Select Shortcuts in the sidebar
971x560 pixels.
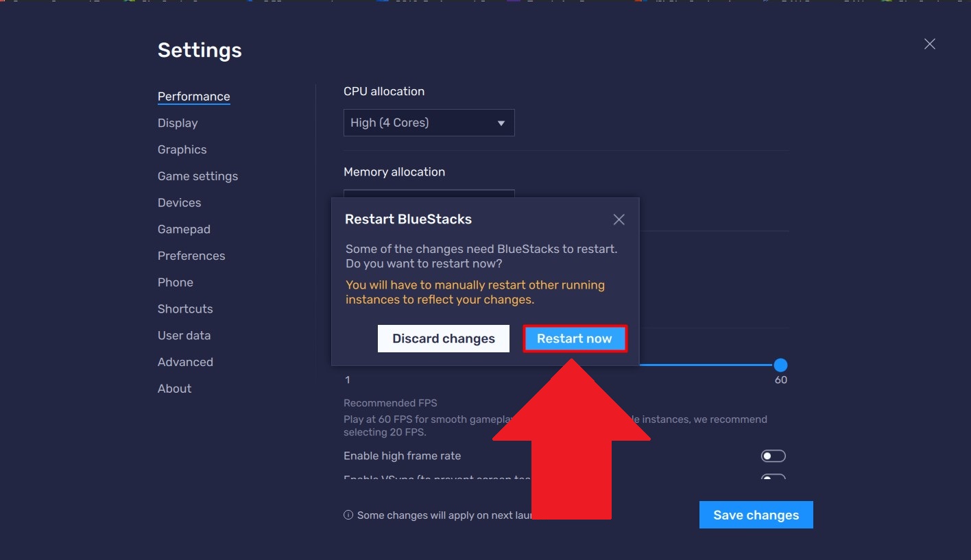pyautogui.click(x=185, y=308)
